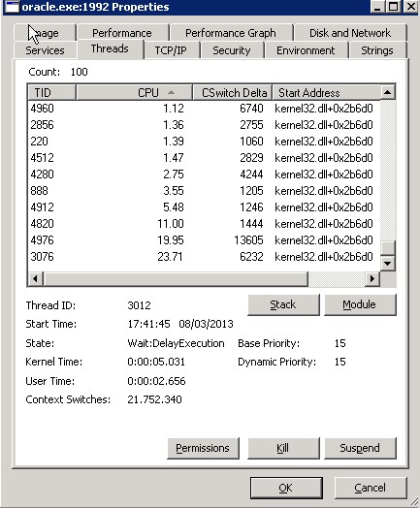Open the Image tab
420x508 pixels.
(45, 33)
